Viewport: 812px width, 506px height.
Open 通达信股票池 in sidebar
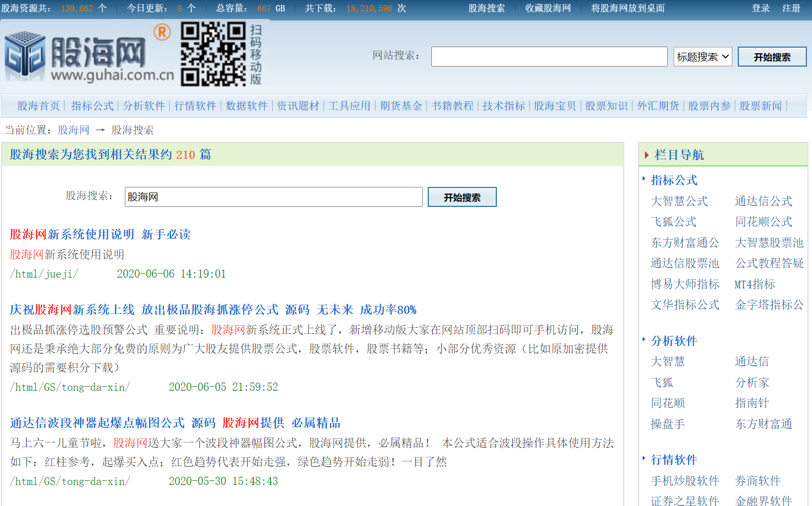[685, 263]
